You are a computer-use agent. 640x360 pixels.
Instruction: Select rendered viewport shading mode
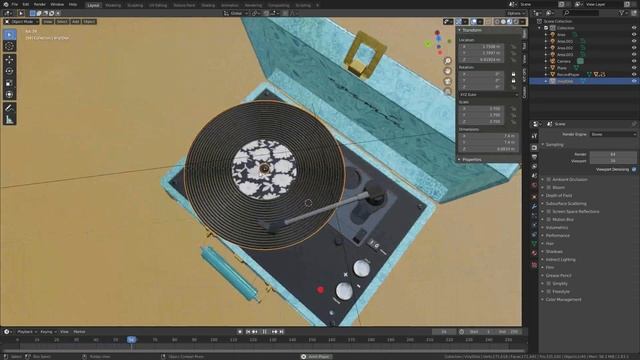pos(516,22)
